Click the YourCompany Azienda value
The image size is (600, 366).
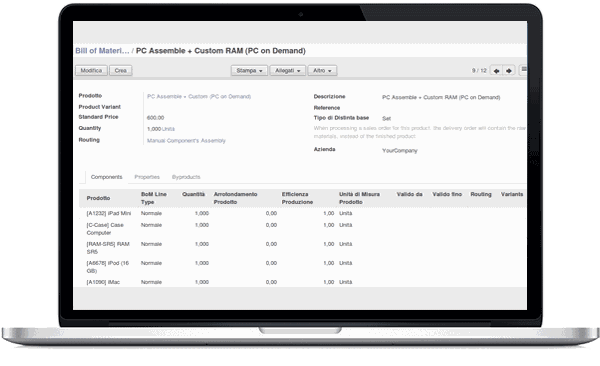tap(400, 150)
